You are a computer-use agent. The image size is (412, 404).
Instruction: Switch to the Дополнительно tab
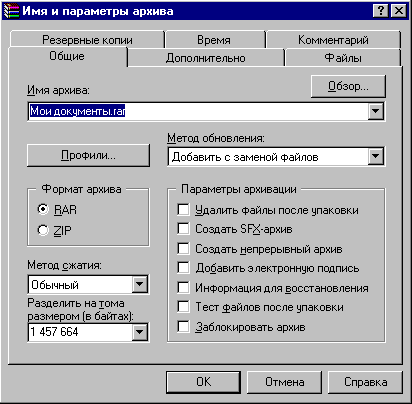click(206, 58)
